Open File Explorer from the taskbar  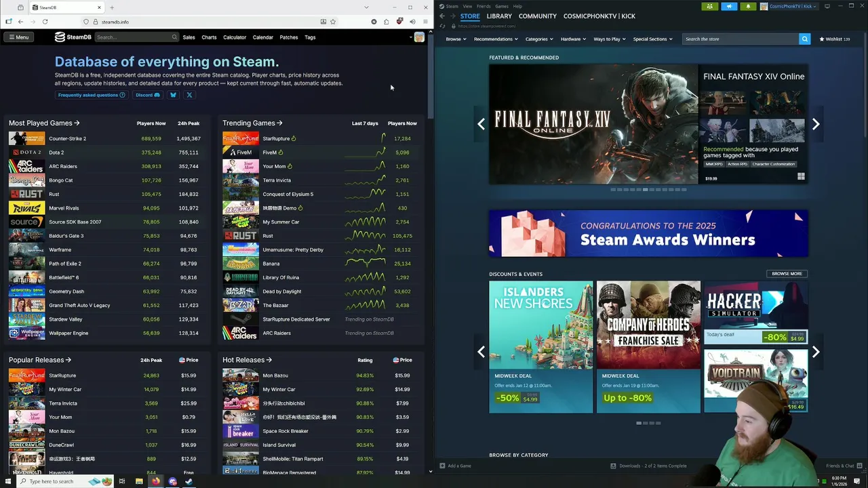[x=139, y=481]
